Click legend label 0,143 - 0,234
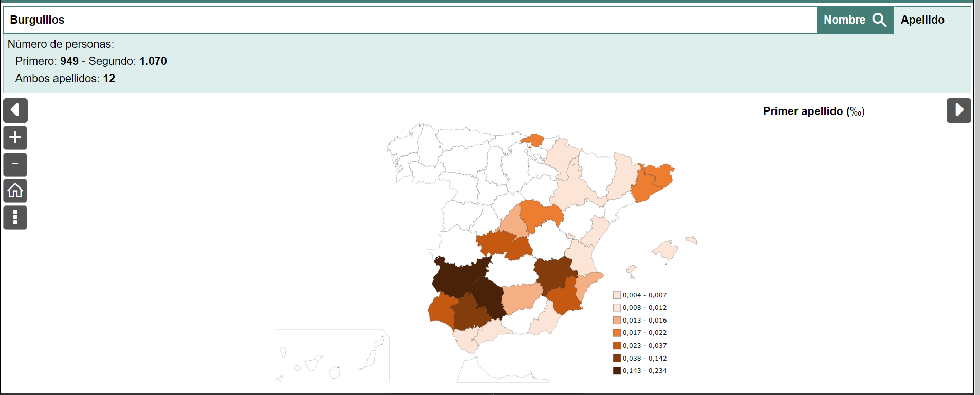Image resolution: width=980 pixels, height=395 pixels. pos(644,371)
